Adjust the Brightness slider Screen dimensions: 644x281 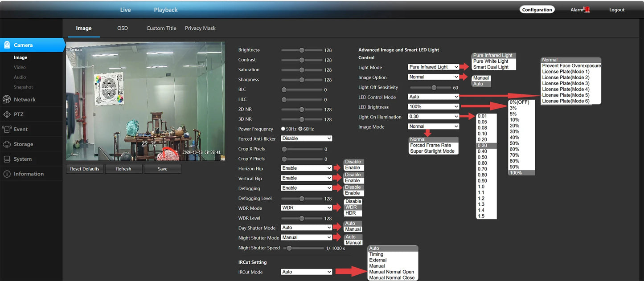click(302, 50)
